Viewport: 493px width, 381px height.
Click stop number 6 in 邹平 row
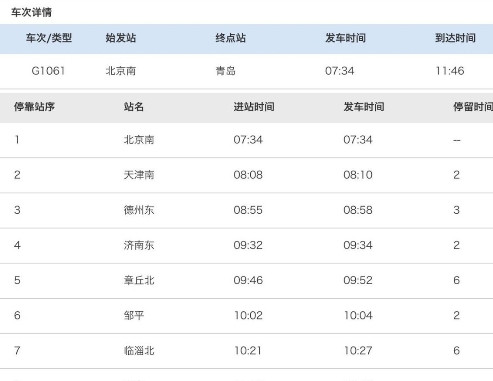pyautogui.click(x=17, y=315)
